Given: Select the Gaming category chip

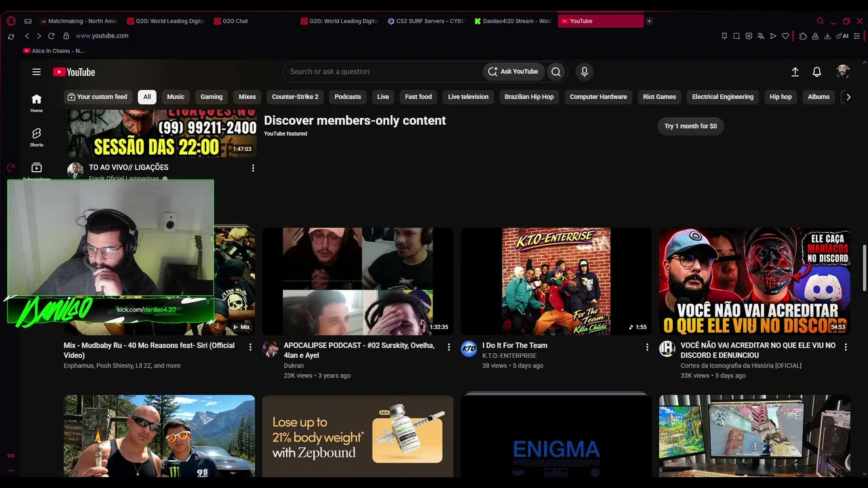Looking at the screenshot, I should coord(212,97).
